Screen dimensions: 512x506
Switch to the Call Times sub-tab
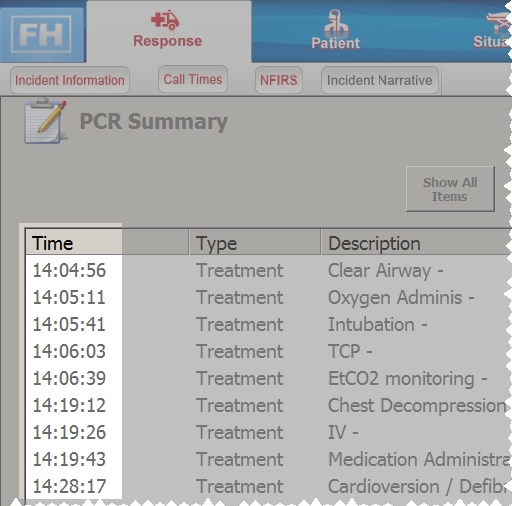point(193,79)
